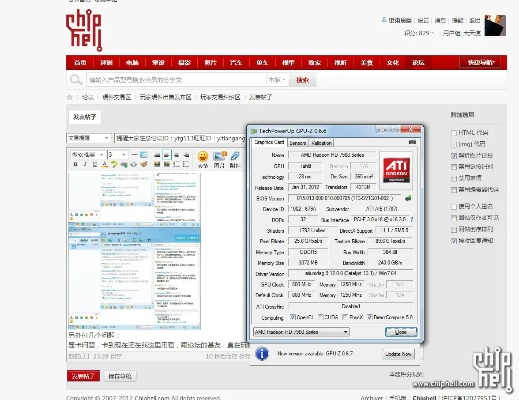This screenshot has height=400, width=519.
Task: Click the red 搜索 search button
Action: 303,80
